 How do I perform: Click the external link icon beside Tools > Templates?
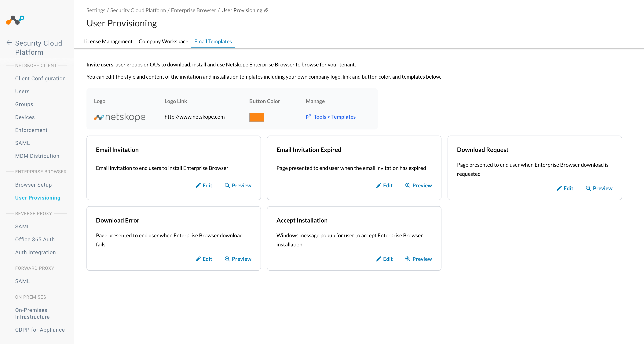[x=309, y=117]
